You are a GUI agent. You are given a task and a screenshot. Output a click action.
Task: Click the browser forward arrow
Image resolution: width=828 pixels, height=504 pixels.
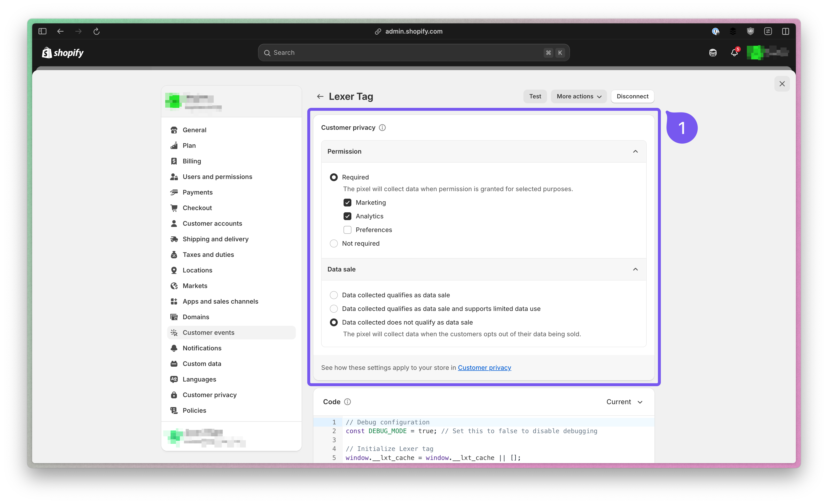point(78,31)
